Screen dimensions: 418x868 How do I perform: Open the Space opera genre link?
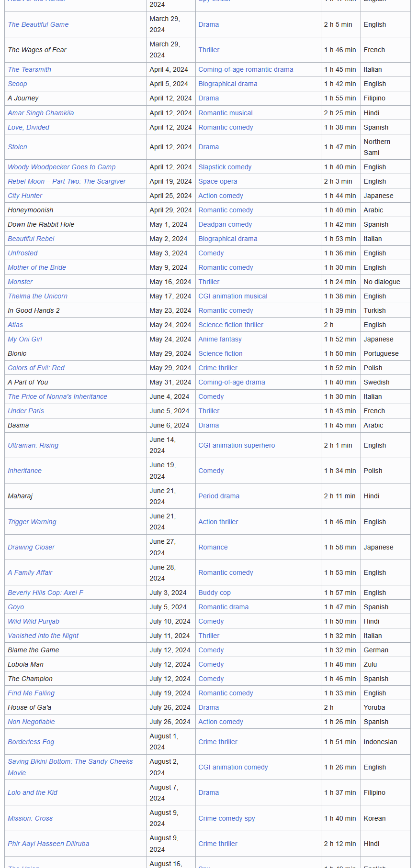pyautogui.click(x=217, y=181)
